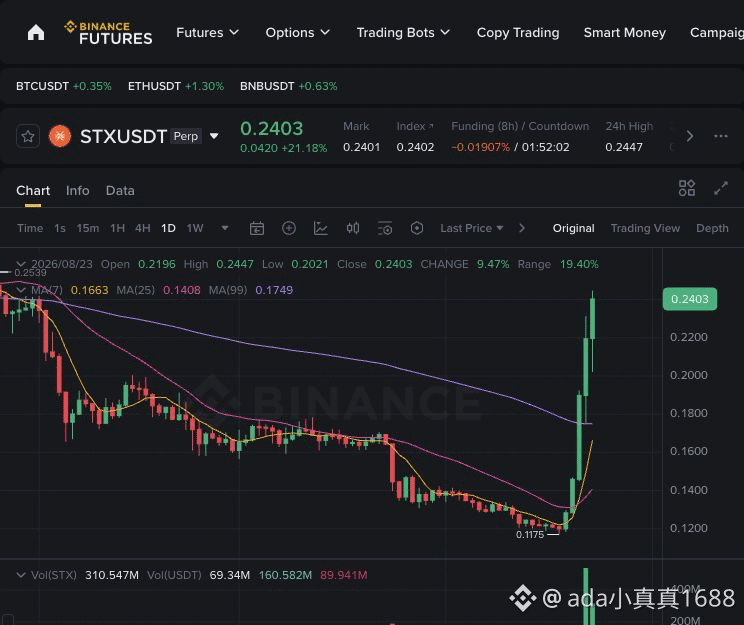Collapse the OHLC info row chevron
This screenshot has width=744, height=625.
pyautogui.click(x=21, y=264)
